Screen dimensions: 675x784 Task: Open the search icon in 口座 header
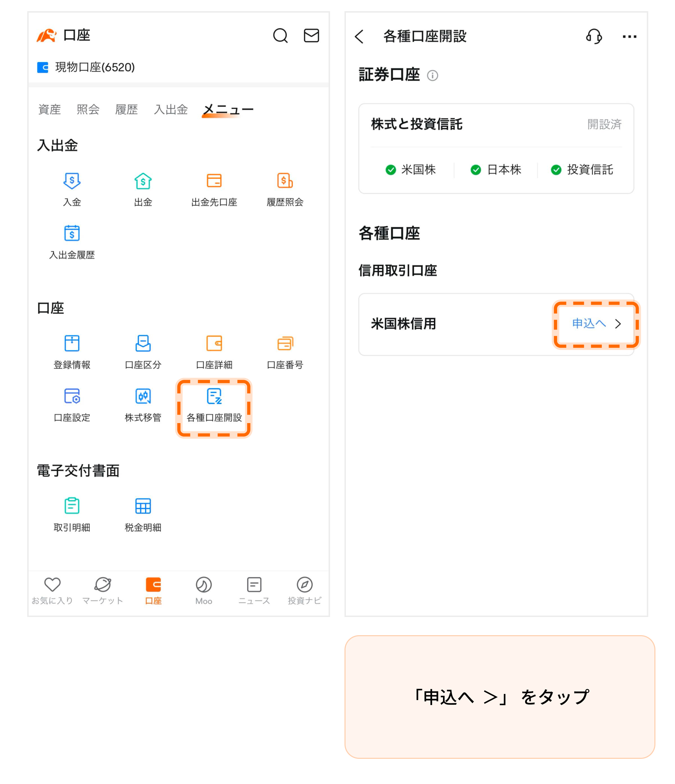pyautogui.click(x=280, y=36)
